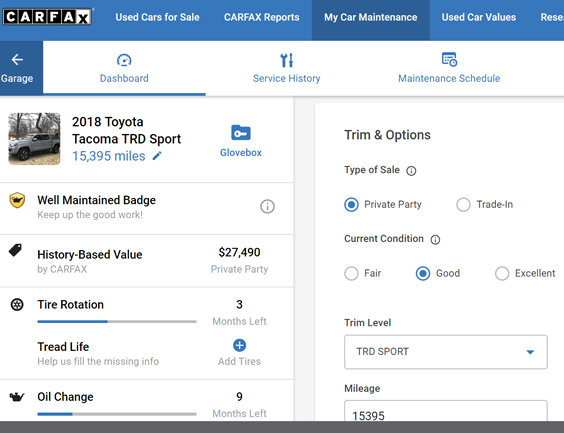The width and height of the screenshot is (564, 433).
Task: Click the CARFAX logo
Action: 47,17
